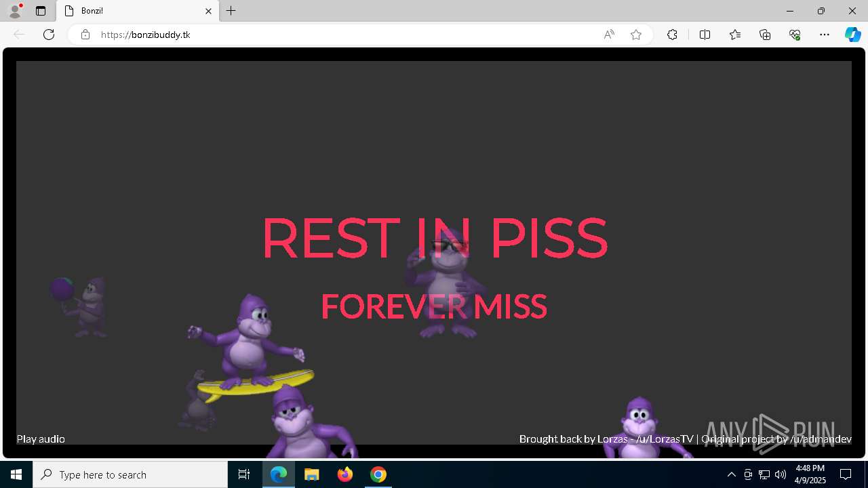Open Edge Settings and more menu
The image size is (868, 488).
tap(825, 35)
